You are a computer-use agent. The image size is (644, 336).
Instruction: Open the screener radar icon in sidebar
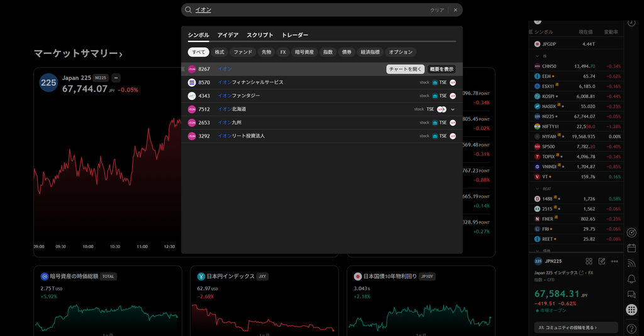coord(631,232)
